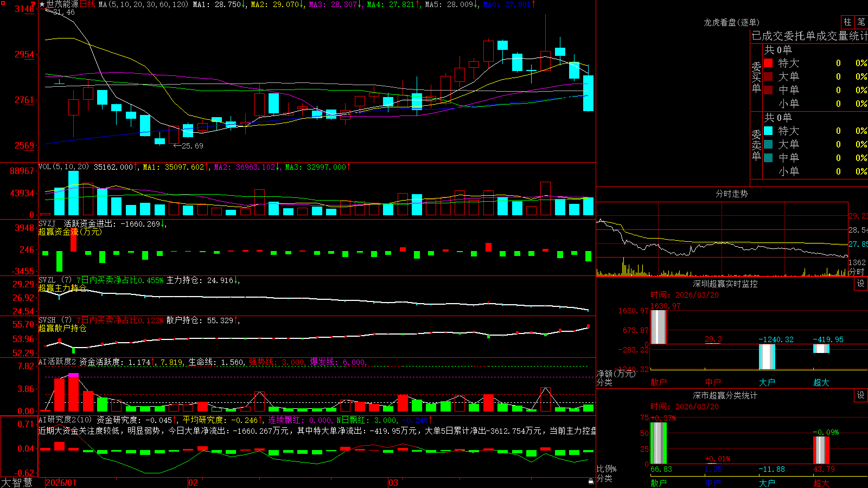Click the latest cyan candlestick on the K-line chart
Viewport: 868px width, 488px height.
[x=588, y=93]
